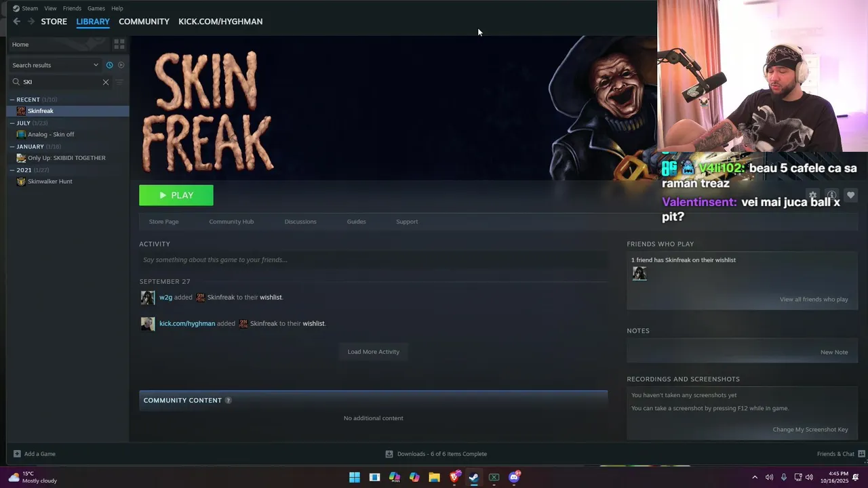868x488 pixels.
Task: Open the Friends menu
Action: click(x=72, y=8)
